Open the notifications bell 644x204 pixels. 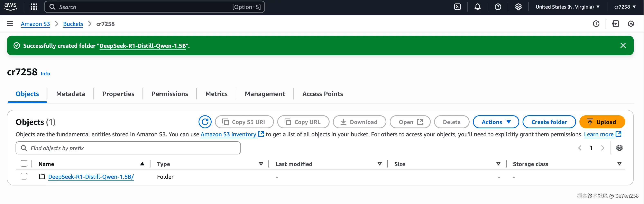pos(477,7)
